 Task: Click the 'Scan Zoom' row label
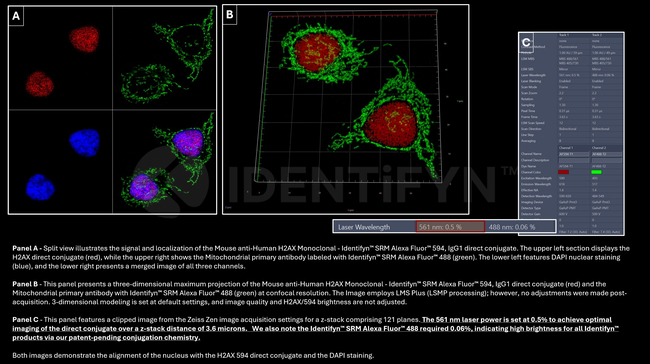point(529,93)
